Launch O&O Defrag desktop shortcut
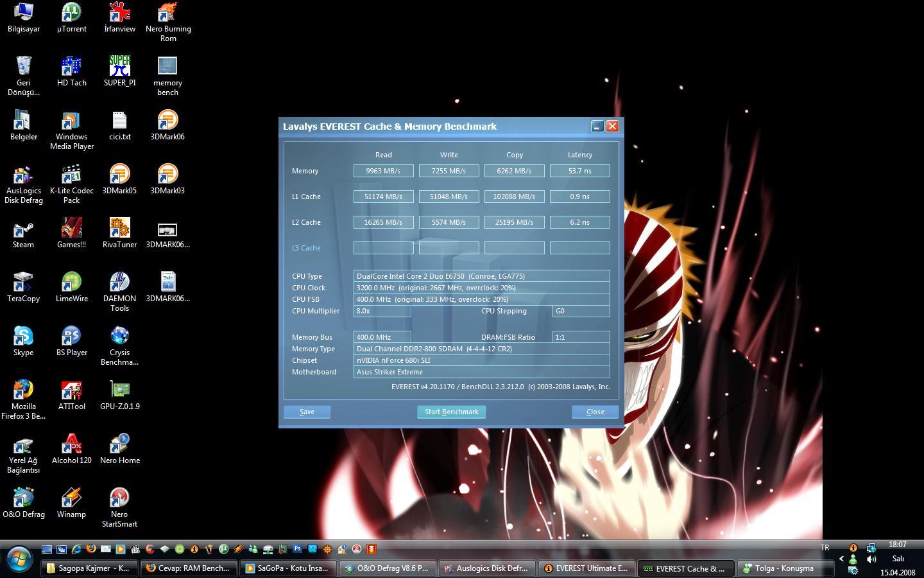This screenshot has height=578, width=924. tap(24, 503)
